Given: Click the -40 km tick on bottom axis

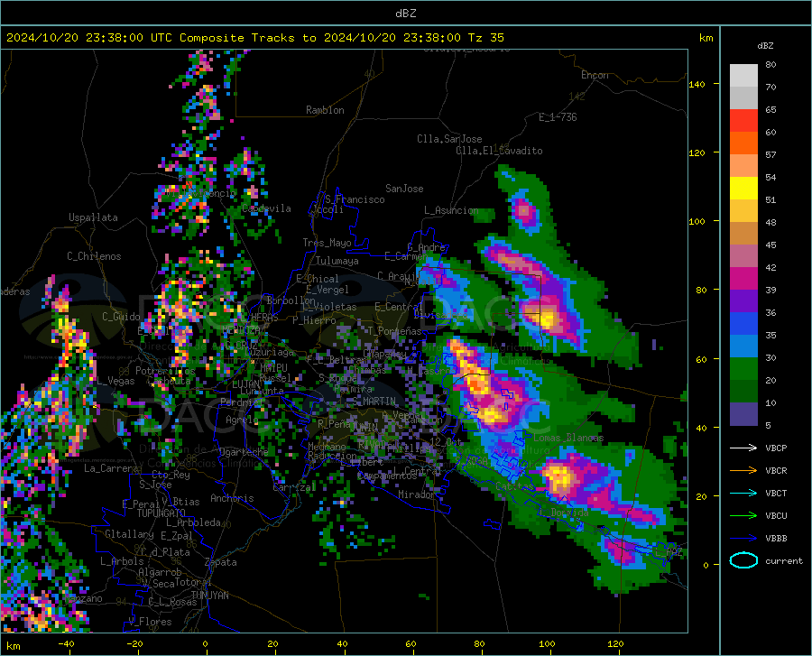Looking at the screenshot, I should (x=66, y=644).
